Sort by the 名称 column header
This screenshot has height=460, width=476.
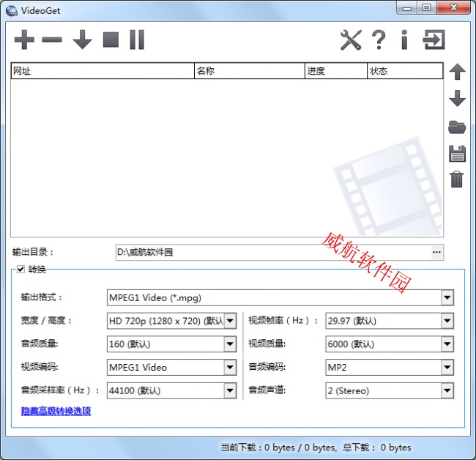[x=250, y=71]
